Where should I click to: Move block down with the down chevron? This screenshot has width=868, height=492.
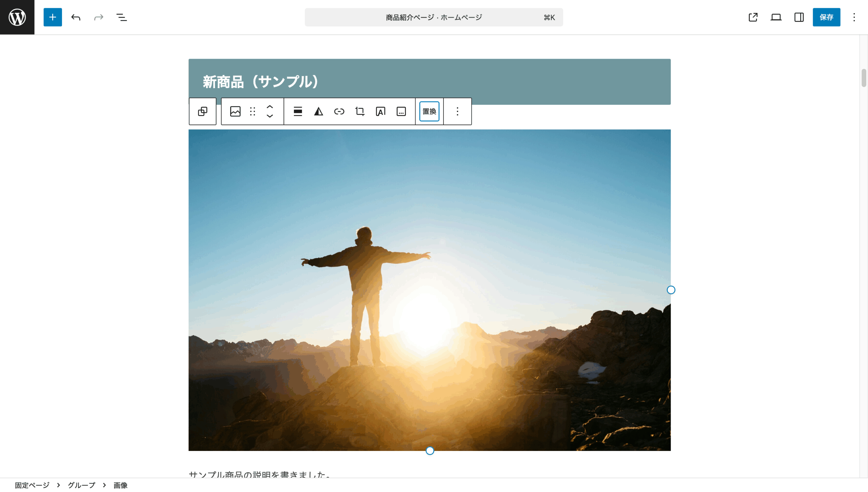tap(270, 116)
